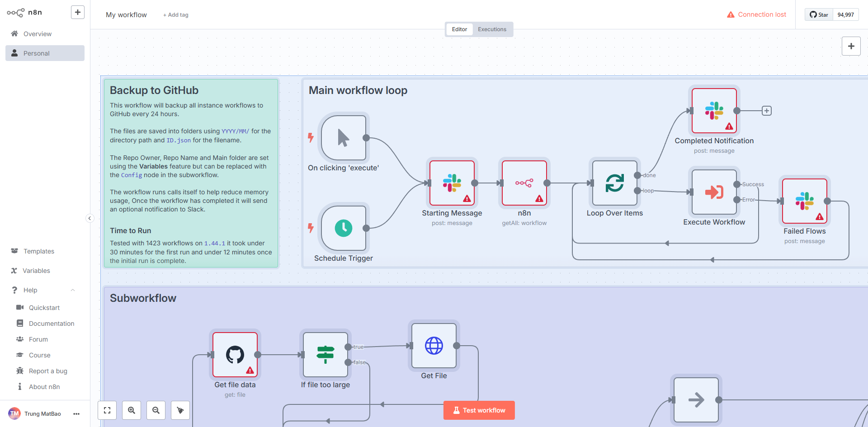The image size is (868, 427).
Task: Open the Documentation link
Action: (45, 324)
